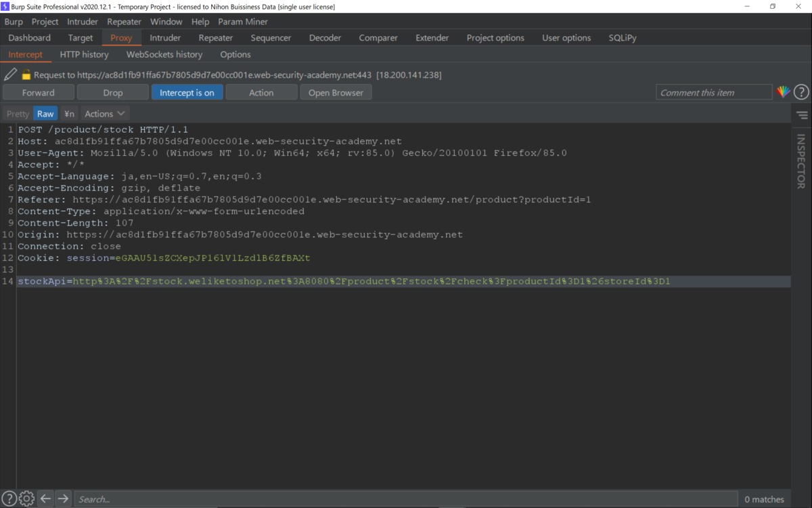
Task: Click the POST /product/stock request line
Action: 103,129
